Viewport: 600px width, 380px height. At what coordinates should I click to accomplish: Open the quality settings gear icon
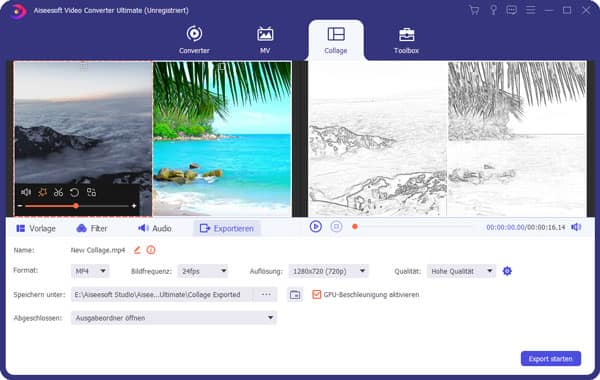(x=507, y=271)
